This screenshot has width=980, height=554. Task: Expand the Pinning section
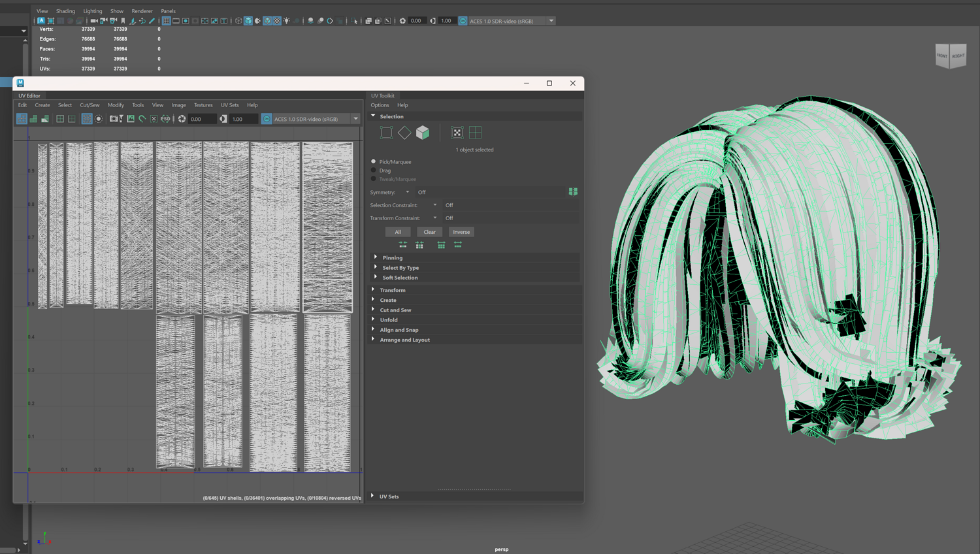click(x=392, y=258)
